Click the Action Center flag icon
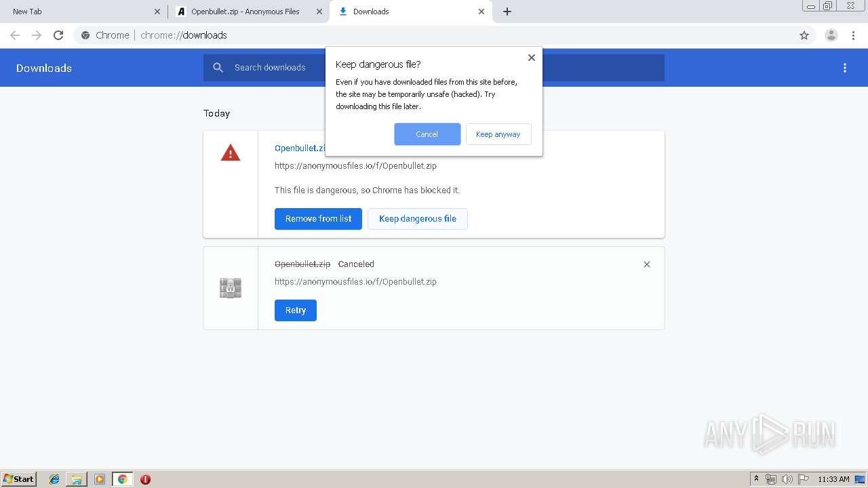Image resolution: width=868 pixels, height=488 pixels. click(x=804, y=479)
